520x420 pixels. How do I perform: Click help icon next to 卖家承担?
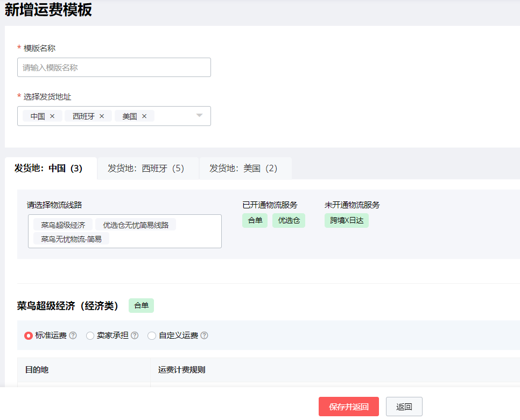[135, 335]
